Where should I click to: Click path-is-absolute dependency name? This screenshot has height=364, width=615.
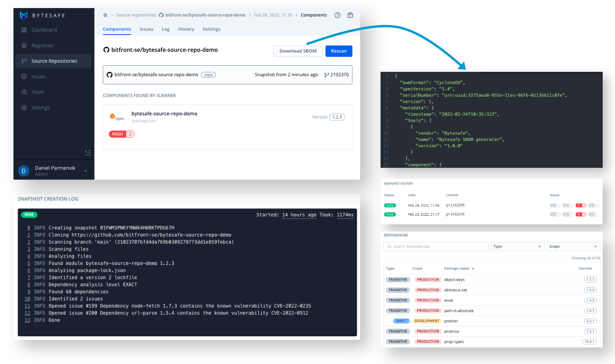point(459,311)
